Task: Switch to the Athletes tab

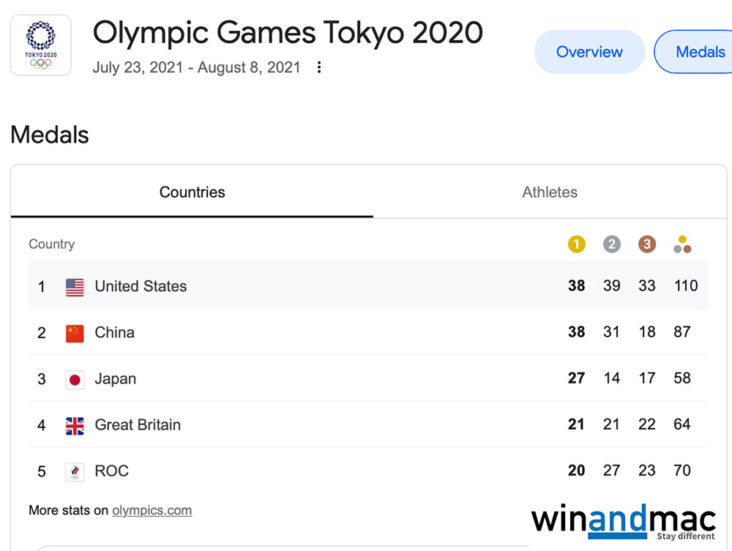Action: [549, 192]
